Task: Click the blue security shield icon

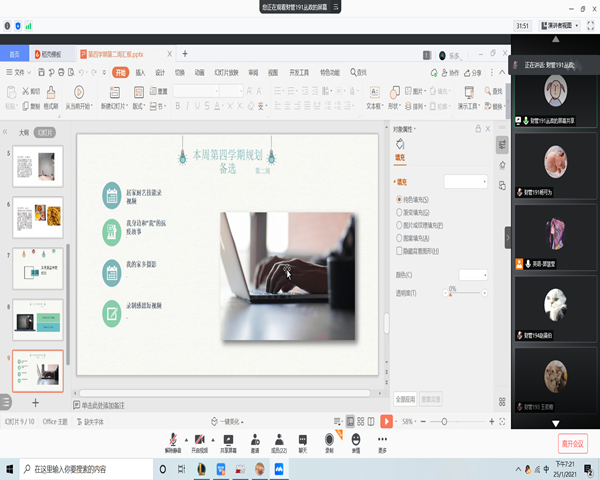Action: 18,26
